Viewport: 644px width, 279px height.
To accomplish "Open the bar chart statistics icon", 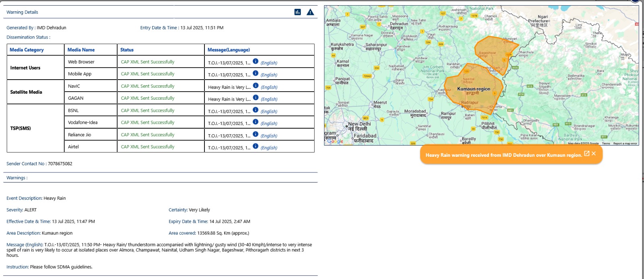I will (297, 12).
